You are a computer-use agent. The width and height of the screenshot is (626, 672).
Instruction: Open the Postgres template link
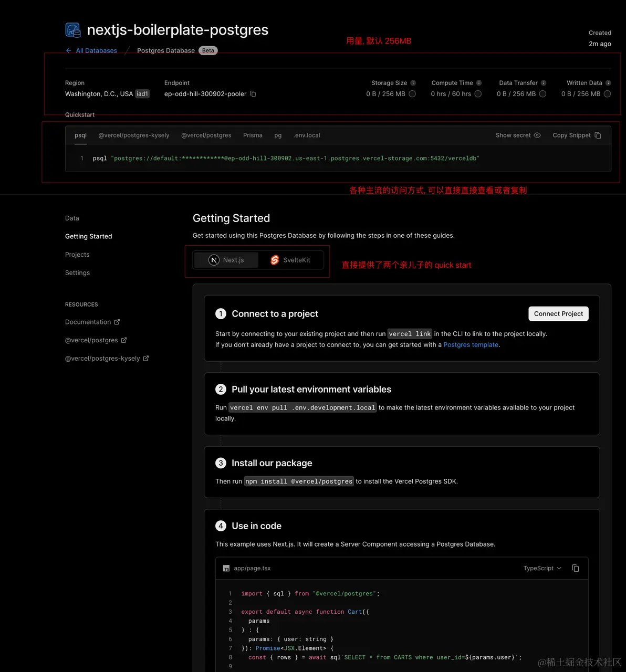471,345
